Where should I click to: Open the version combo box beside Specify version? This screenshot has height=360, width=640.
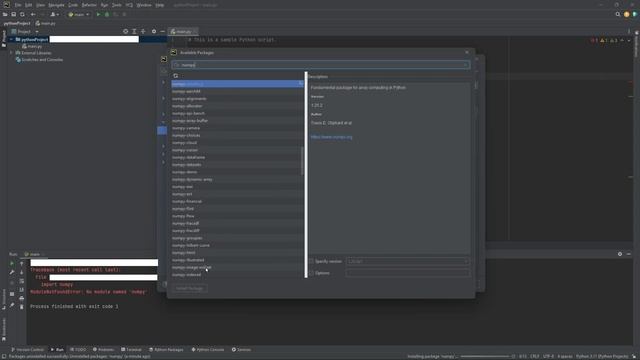[408, 261]
